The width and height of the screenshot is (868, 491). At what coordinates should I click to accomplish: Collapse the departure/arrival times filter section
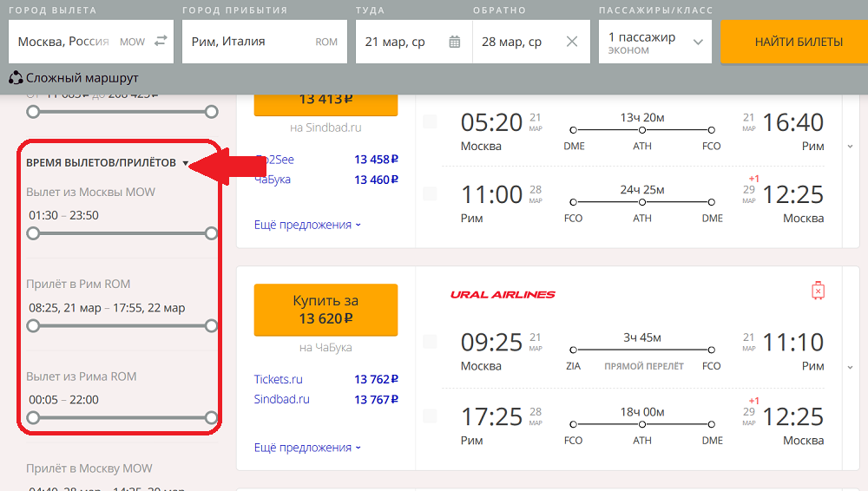pyautogui.click(x=186, y=163)
